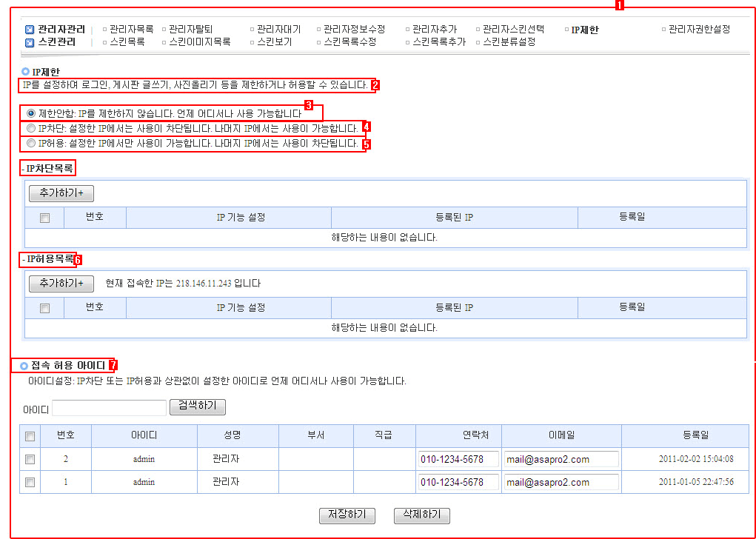756x539 pixels.
Task: Check the select-all box in IP허용목록 table
Action: click(x=44, y=308)
